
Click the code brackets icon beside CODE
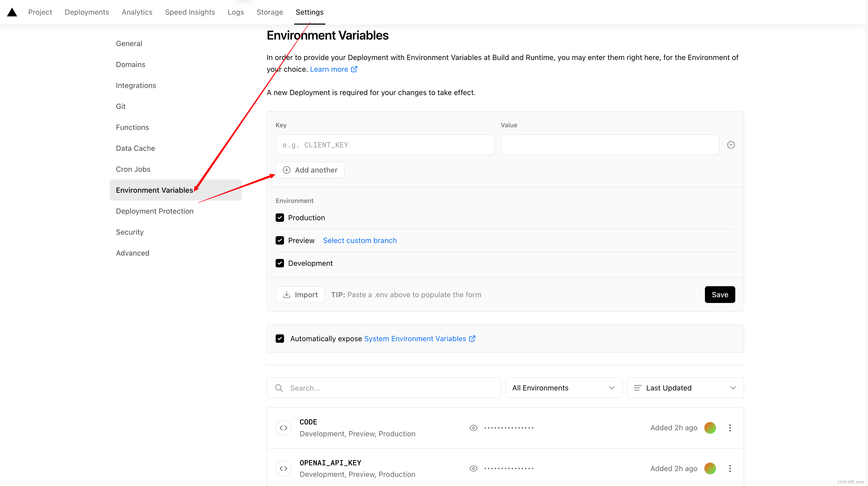[283, 428]
